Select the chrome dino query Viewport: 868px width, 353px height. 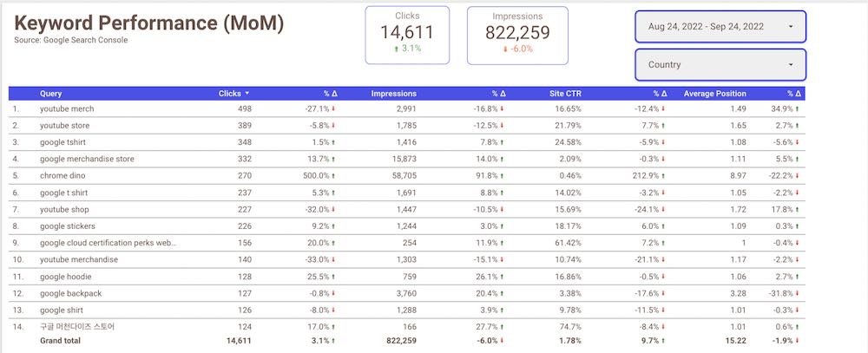pos(62,175)
